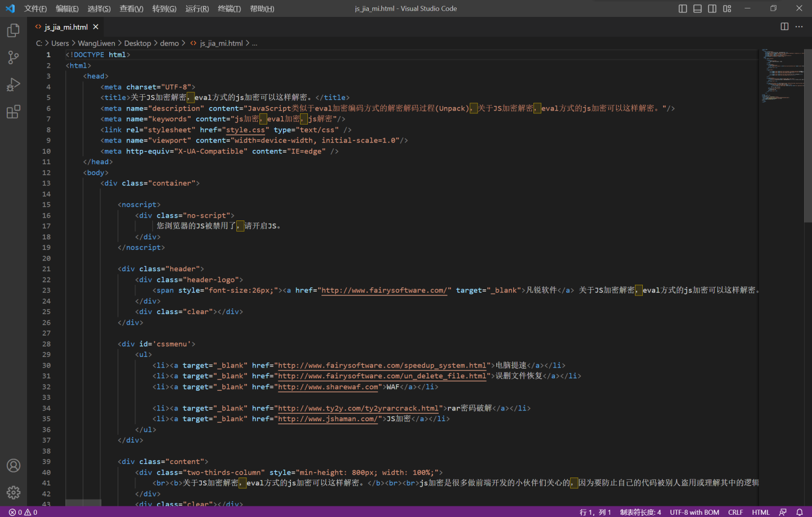Open the 转到(G) menu

(164, 8)
